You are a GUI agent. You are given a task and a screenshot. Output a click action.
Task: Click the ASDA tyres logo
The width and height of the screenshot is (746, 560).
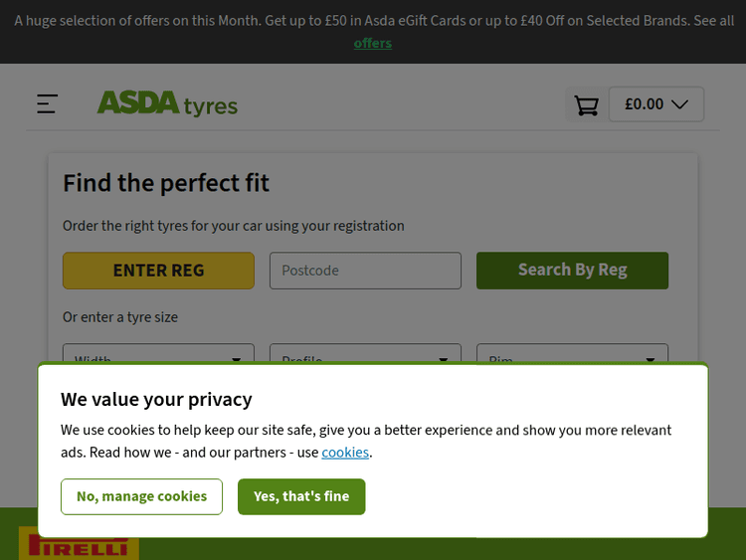pos(167,103)
